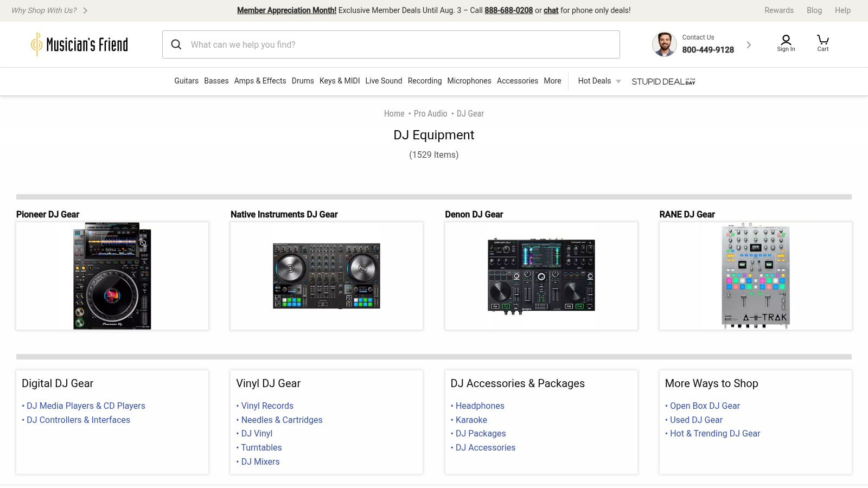Open Used DJ Gear link
This screenshot has height=488, width=868.
tap(696, 420)
